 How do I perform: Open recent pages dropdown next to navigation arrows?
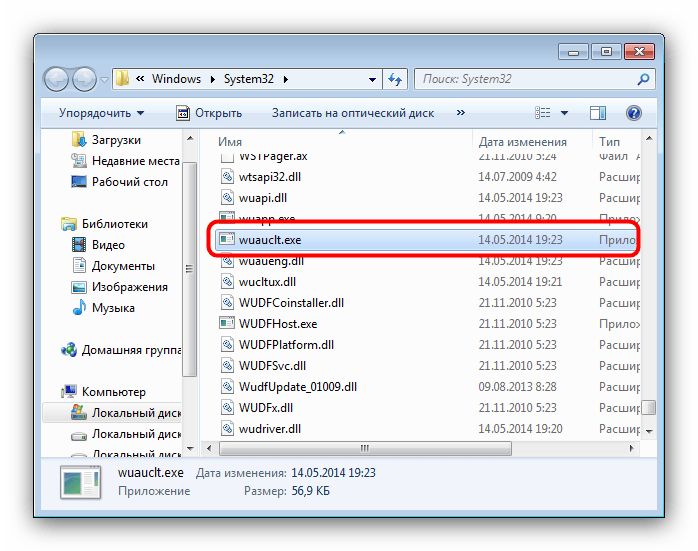pyautogui.click(x=105, y=80)
